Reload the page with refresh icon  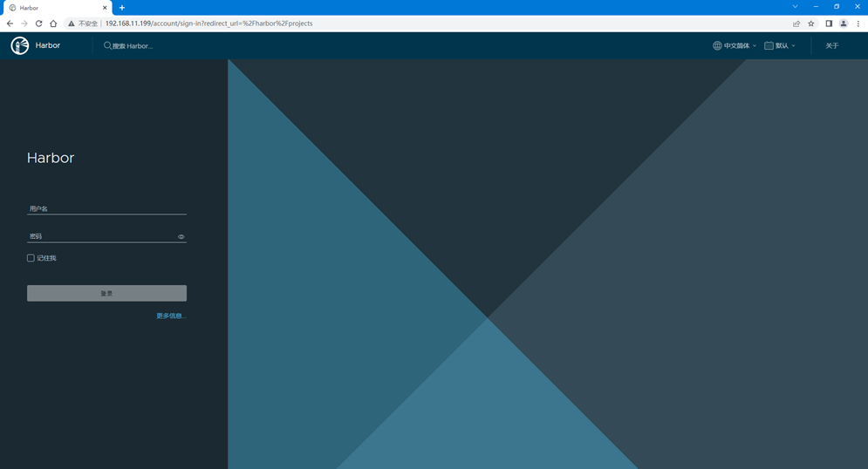point(38,24)
